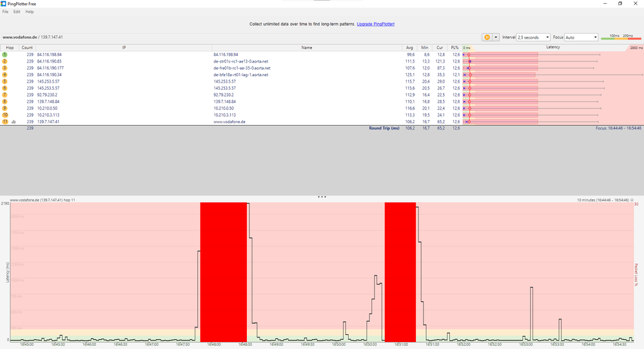Viewport: 644px width, 349px height.
Task: Select IP cell 92.79.230.2 in IP column
Action: 47,95
